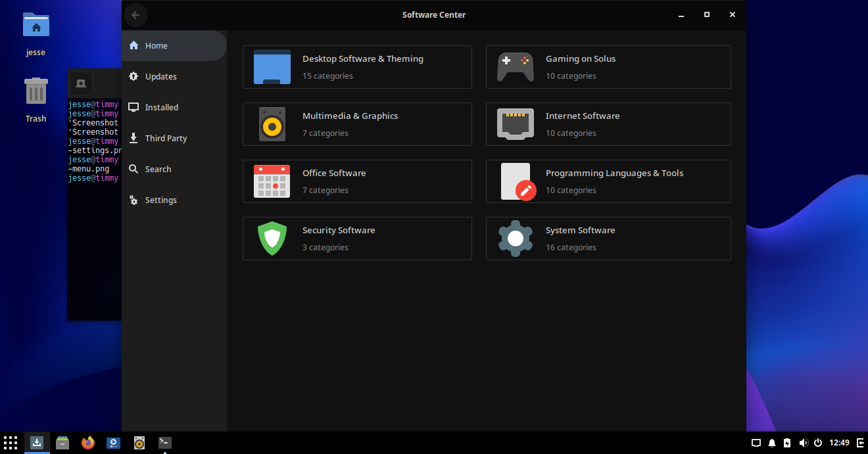The width and height of the screenshot is (868, 454).
Task: Open the Gaming on Solus category
Action: [x=608, y=67]
